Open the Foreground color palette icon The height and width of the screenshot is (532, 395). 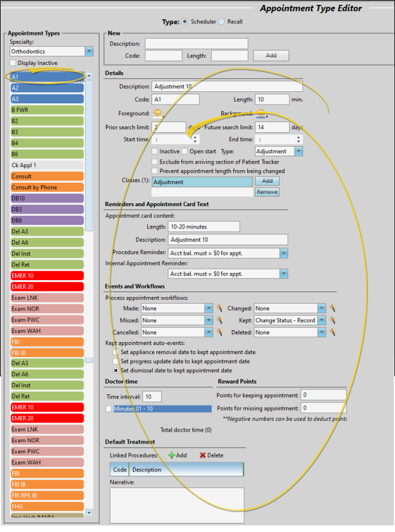[x=158, y=113]
